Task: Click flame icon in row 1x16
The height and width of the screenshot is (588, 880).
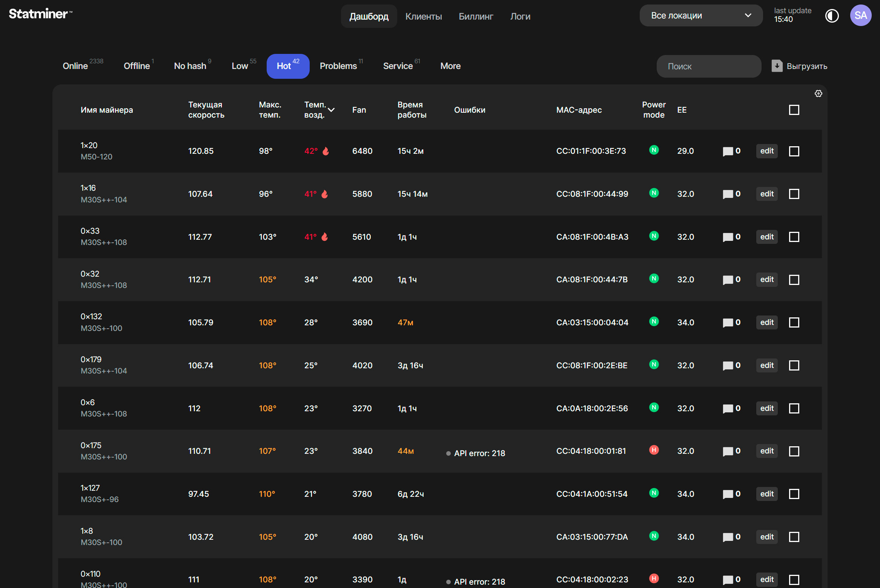Action: pyautogui.click(x=324, y=194)
